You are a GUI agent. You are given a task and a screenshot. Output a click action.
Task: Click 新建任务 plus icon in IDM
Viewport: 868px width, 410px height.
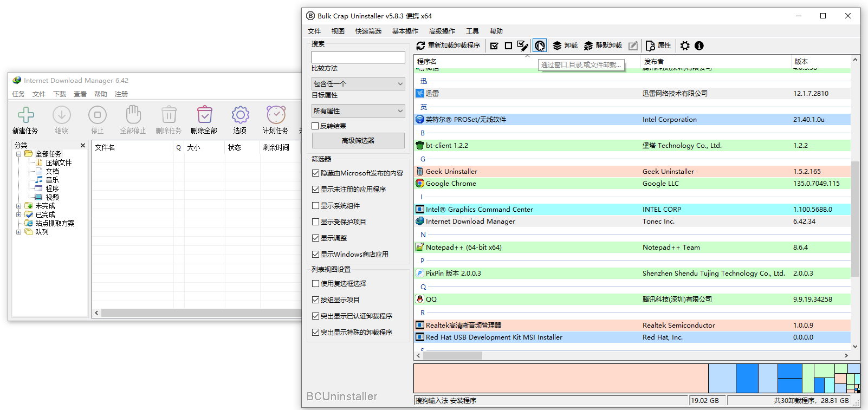coord(25,115)
